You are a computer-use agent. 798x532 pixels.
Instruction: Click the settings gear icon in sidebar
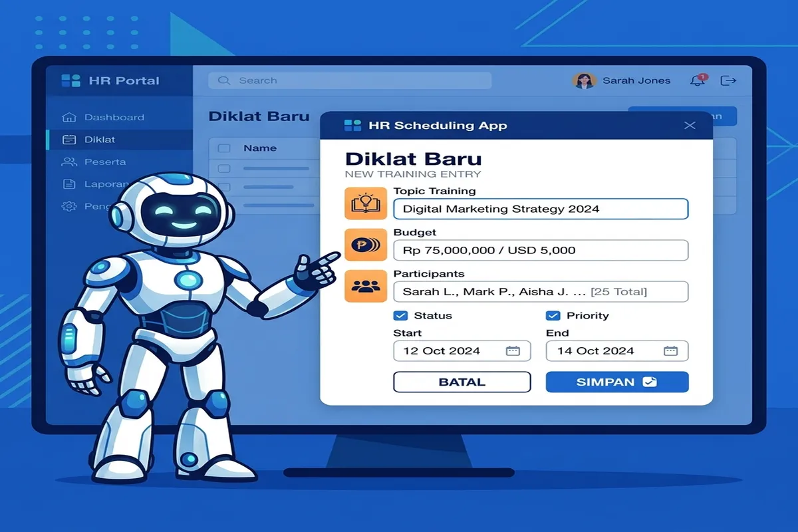point(68,206)
